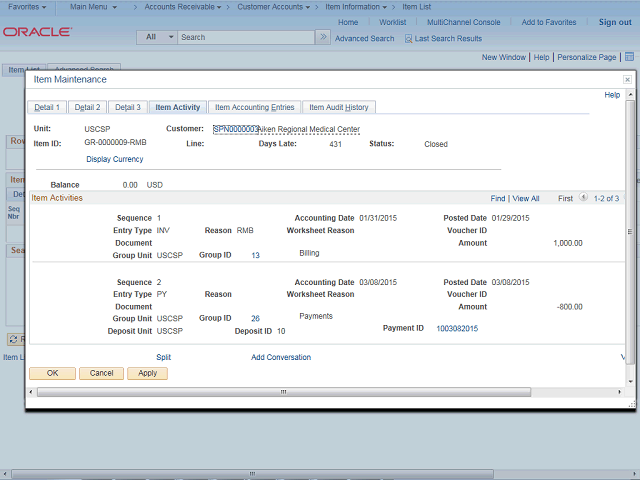Close the Item Maintenance dialog
Viewport: 640px width, 480px height.
pyautogui.click(x=627, y=79)
